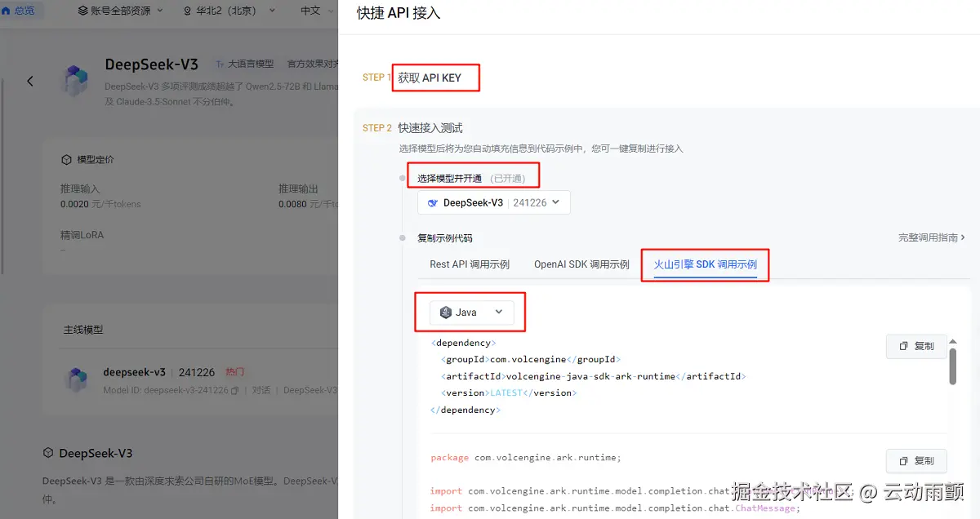This screenshot has width=980, height=519.
Task: Copy the Java package code sample
Action: 916,461
